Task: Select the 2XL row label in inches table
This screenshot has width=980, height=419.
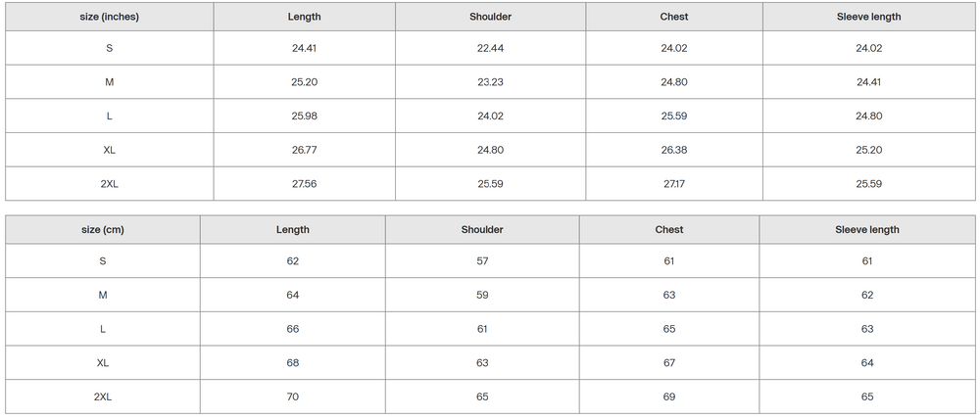Action: click(x=109, y=184)
